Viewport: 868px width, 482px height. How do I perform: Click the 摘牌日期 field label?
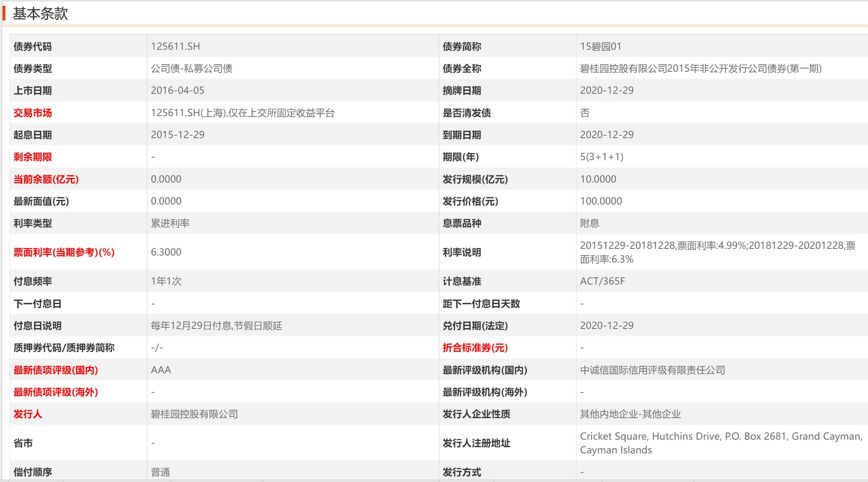pyautogui.click(x=462, y=90)
